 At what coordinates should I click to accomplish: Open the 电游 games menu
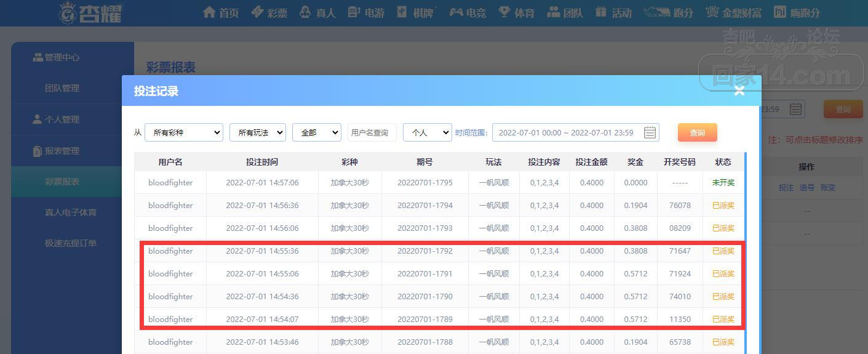365,12
